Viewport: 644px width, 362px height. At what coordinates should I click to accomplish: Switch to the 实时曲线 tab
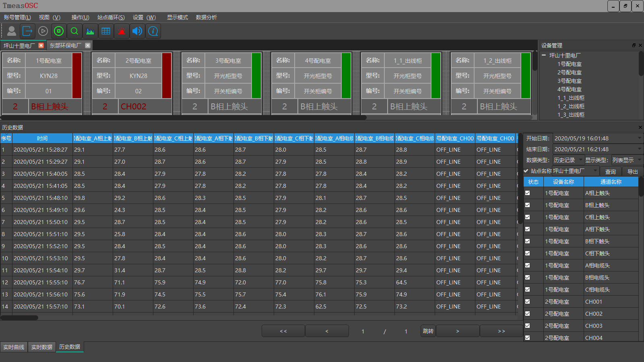[x=14, y=347]
